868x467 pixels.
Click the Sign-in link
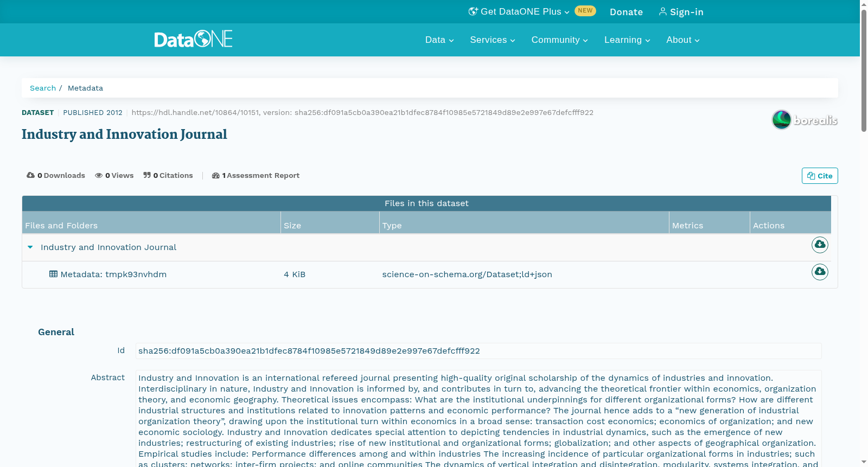pyautogui.click(x=681, y=12)
